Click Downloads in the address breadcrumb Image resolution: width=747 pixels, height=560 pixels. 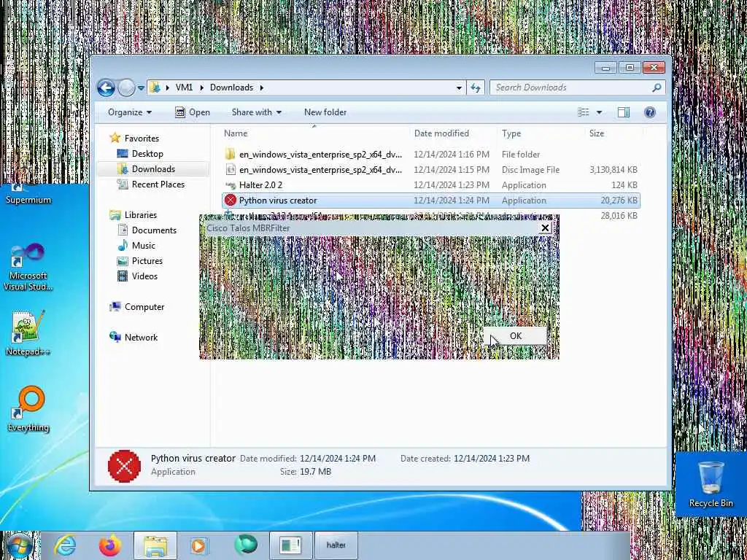coord(231,87)
